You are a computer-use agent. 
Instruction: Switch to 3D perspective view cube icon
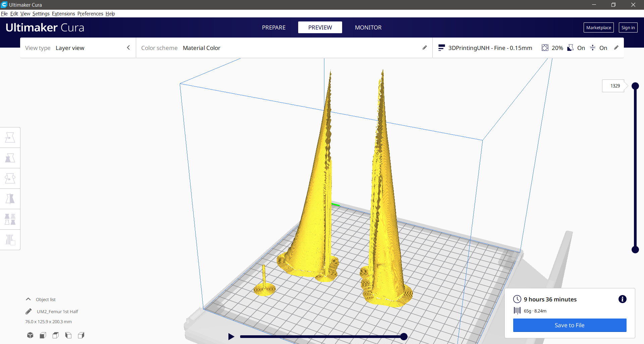30,335
